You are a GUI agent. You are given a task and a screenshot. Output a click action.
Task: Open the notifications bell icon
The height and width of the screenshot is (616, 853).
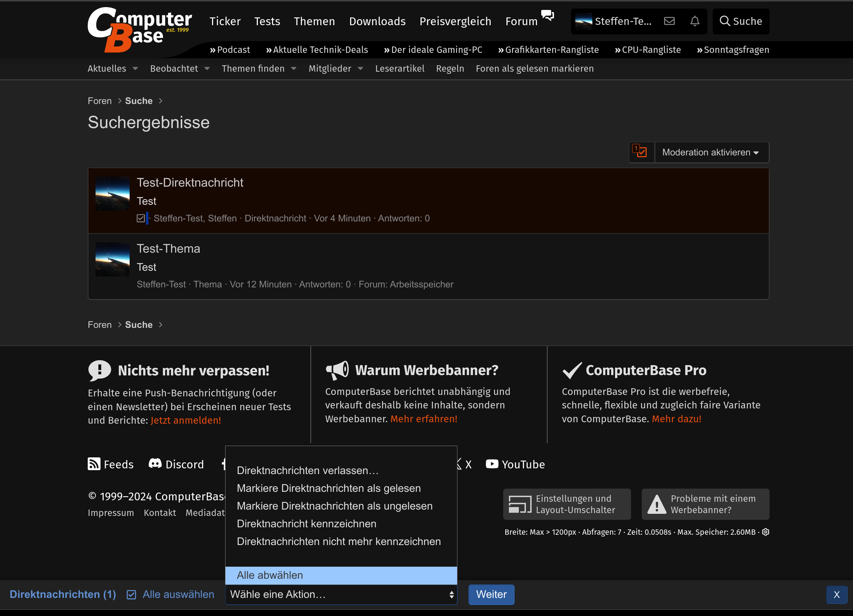click(x=695, y=21)
